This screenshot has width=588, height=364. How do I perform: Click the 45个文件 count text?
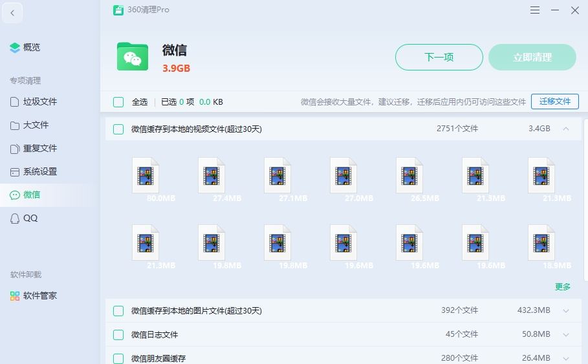coord(462,334)
